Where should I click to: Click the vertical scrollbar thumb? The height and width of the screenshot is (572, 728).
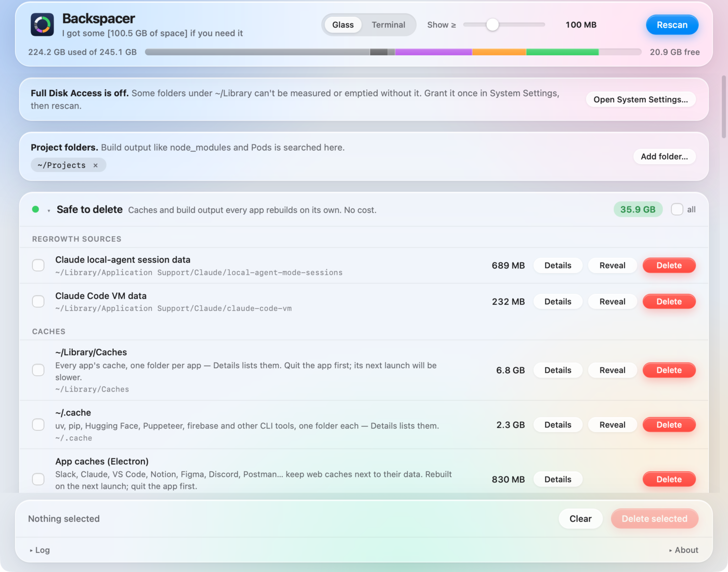click(723, 107)
